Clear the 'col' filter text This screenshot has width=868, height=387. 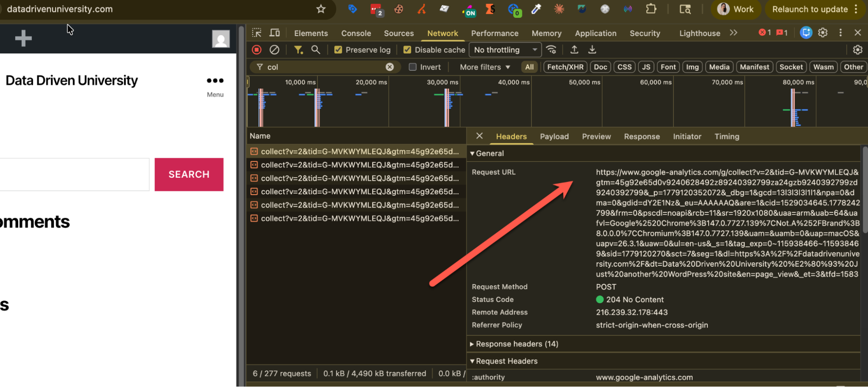(x=390, y=67)
